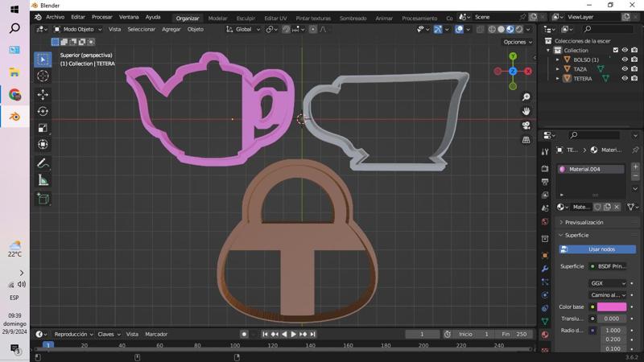This screenshot has width=644, height=362.
Task: Collapse the Collection tree
Action: [x=548, y=51]
